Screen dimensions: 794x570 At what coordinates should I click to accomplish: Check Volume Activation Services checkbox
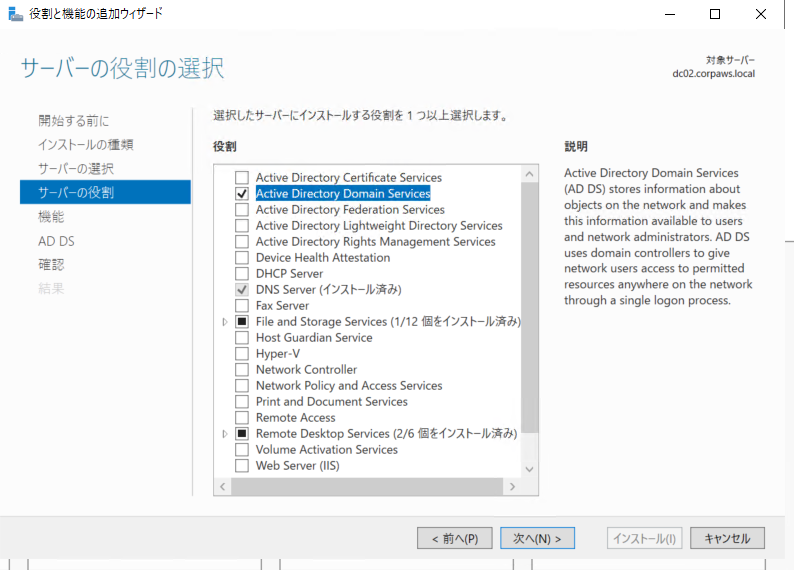pos(242,450)
